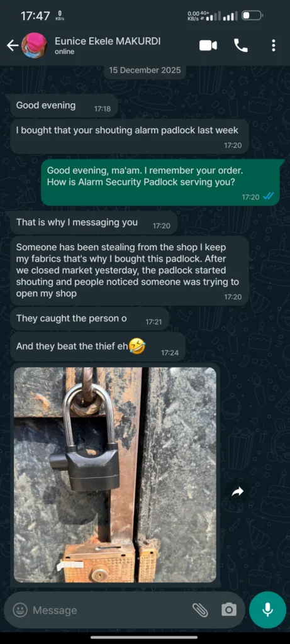This screenshot has height=644, width=290.
Task: Select the "And they beat the thief eh" message
Action: pyautogui.click(x=98, y=347)
